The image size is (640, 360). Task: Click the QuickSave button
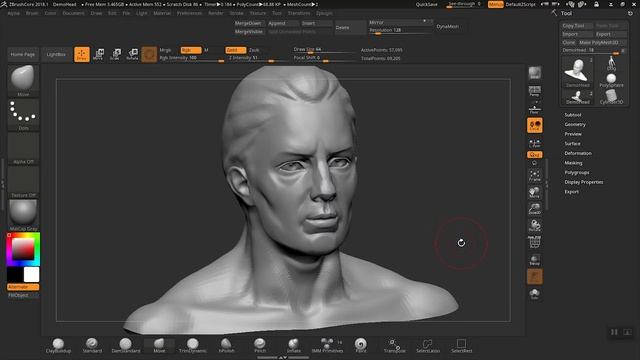tap(427, 4)
